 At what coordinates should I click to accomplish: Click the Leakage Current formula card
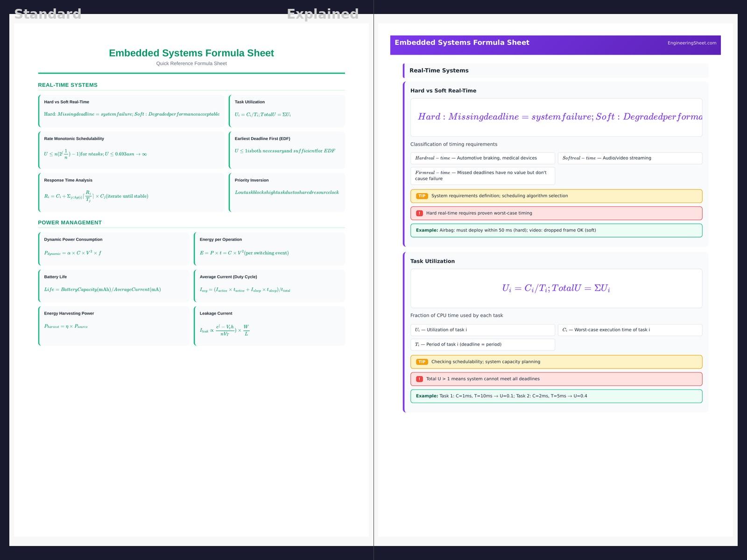coord(269,326)
